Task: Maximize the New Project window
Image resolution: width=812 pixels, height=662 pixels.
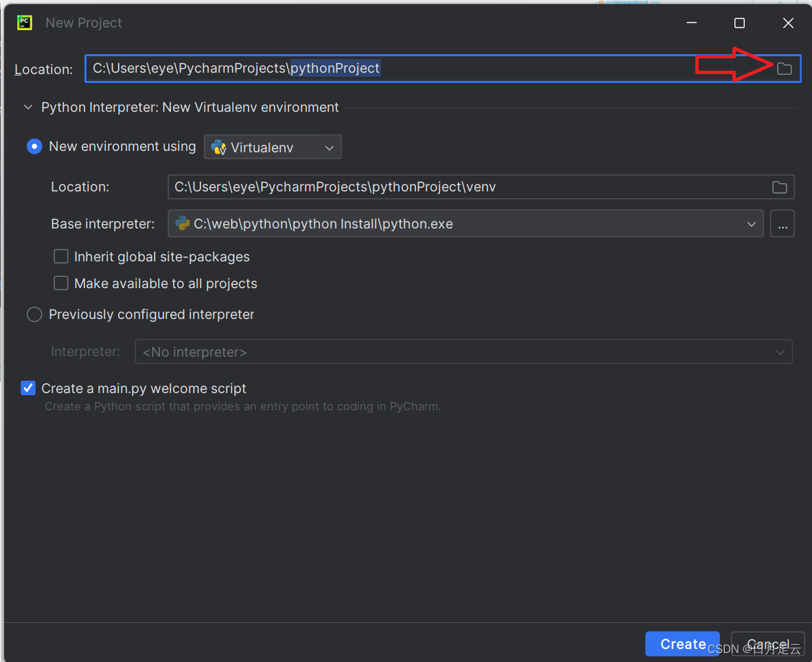Action: 739,23
